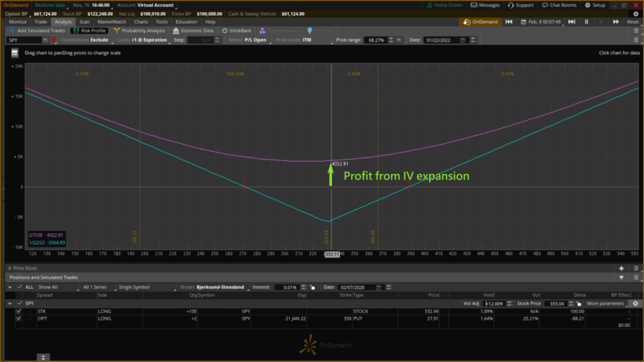Add a price slice with plus
The image size is (644, 362).
(621, 268)
